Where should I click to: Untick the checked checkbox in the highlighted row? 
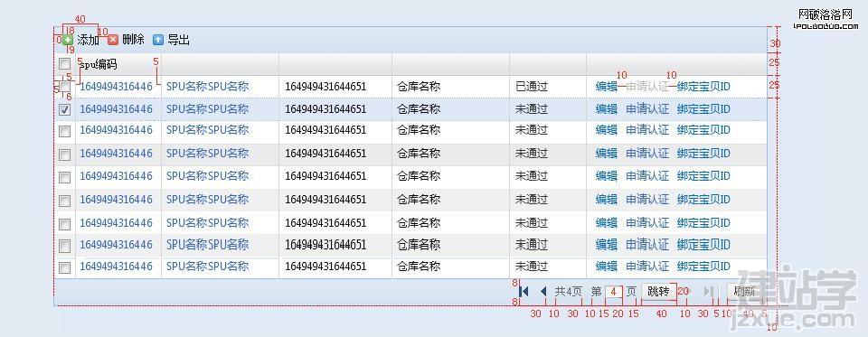[x=65, y=109]
